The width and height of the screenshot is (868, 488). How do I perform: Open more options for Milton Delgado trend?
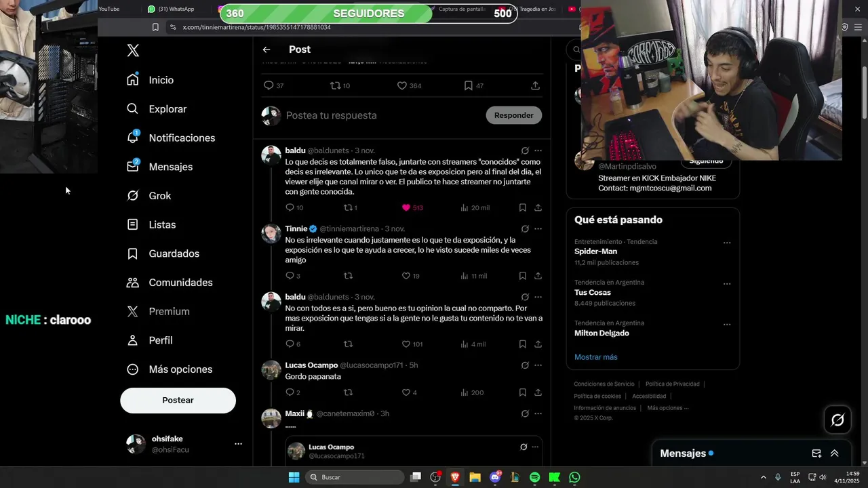(727, 324)
